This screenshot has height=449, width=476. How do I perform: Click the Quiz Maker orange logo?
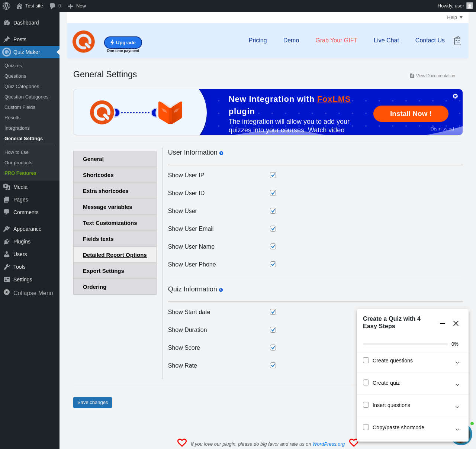coord(84,42)
